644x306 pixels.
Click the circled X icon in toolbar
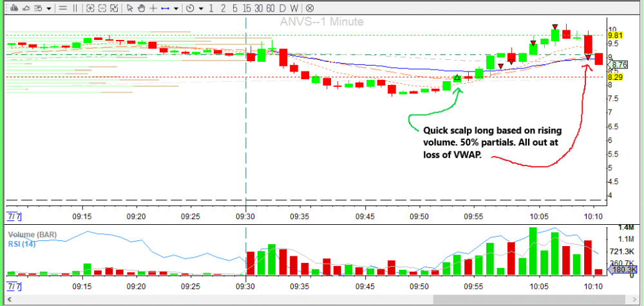[310, 8]
